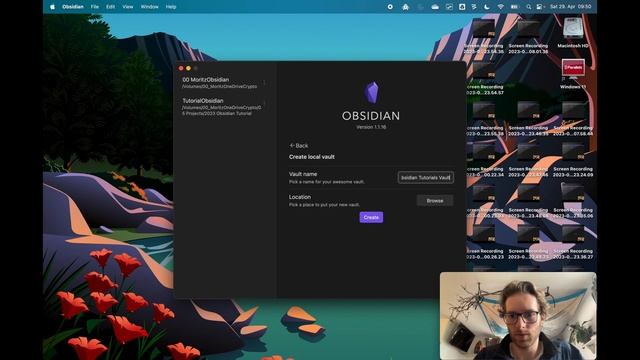Select Screen Recording file ending 23.36.27
The height and width of the screenshot is (360, 640).
pyautogui.click(x=573, y=242)
